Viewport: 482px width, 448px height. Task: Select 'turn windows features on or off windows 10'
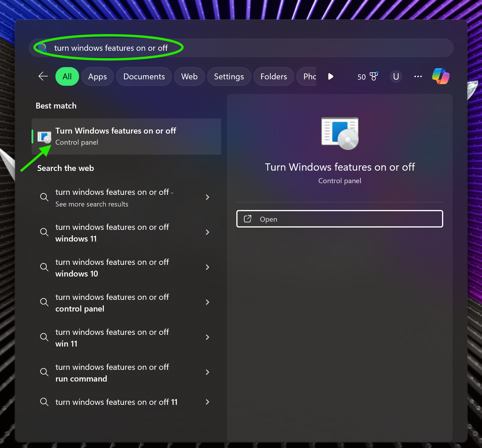click(x=126, y=267)
